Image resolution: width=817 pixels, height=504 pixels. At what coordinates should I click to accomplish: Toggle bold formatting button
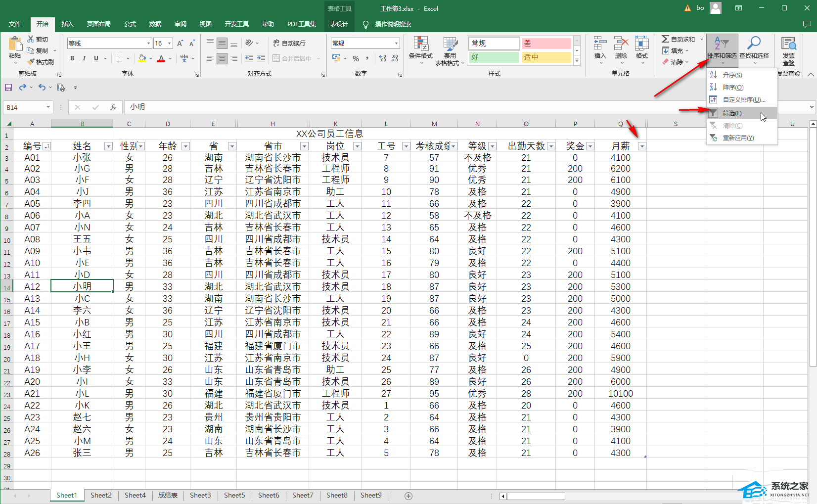click(x=72, y=58)
